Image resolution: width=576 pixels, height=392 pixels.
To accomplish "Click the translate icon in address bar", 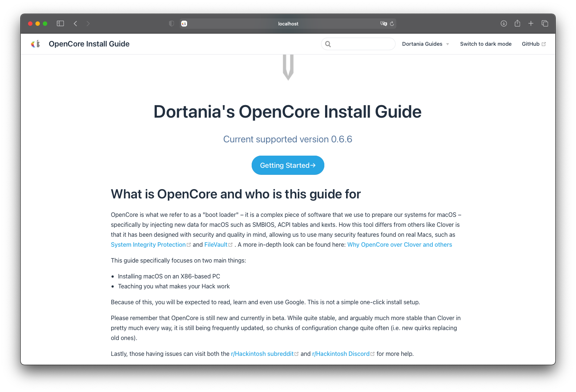I will coord(384,24).
